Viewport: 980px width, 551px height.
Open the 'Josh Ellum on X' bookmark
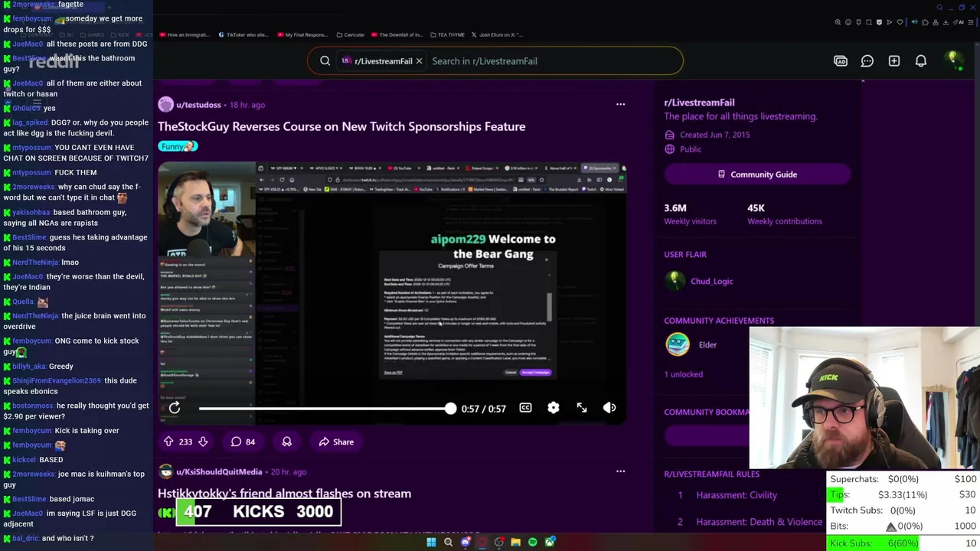point(496,34)
